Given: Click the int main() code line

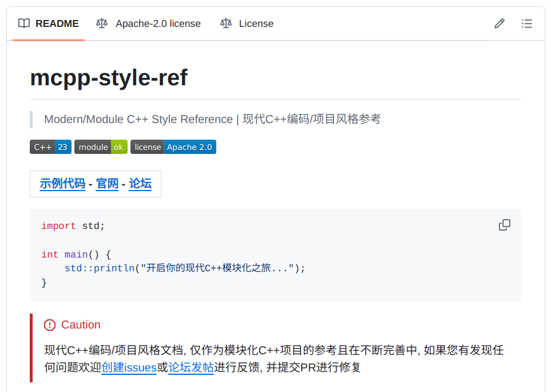Looking at the screenshot, I should [x=76, y=254].
